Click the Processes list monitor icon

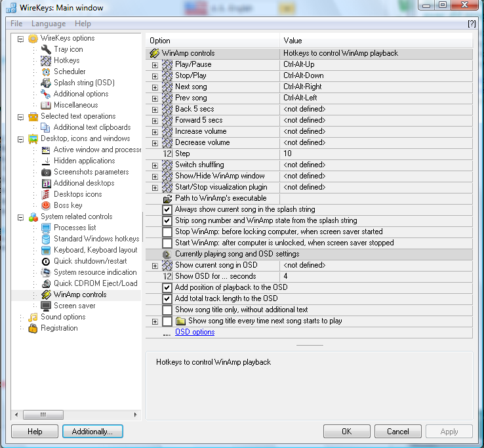[x=46, y=228]
